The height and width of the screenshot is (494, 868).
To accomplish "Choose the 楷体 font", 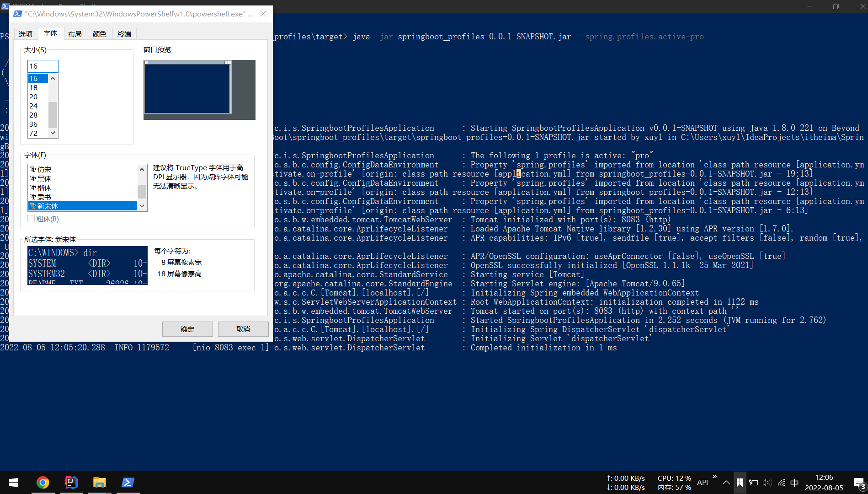I will (x=82, y=188).
